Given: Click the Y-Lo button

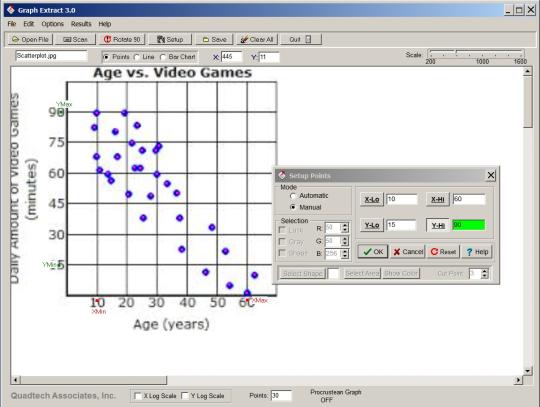Looking at the screenshot, I should [372, 225].
